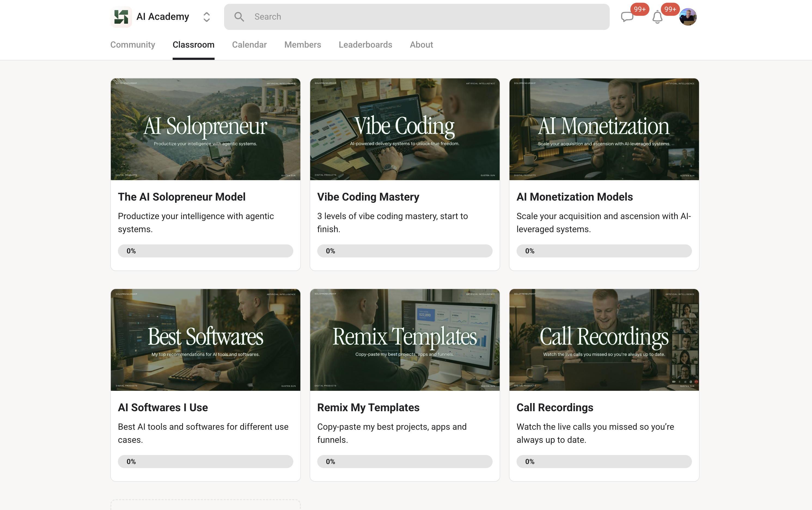This screenshot has height=510, width=812.
Task: Open the Best Softwares course thumbnail
Action: [205, 340]
